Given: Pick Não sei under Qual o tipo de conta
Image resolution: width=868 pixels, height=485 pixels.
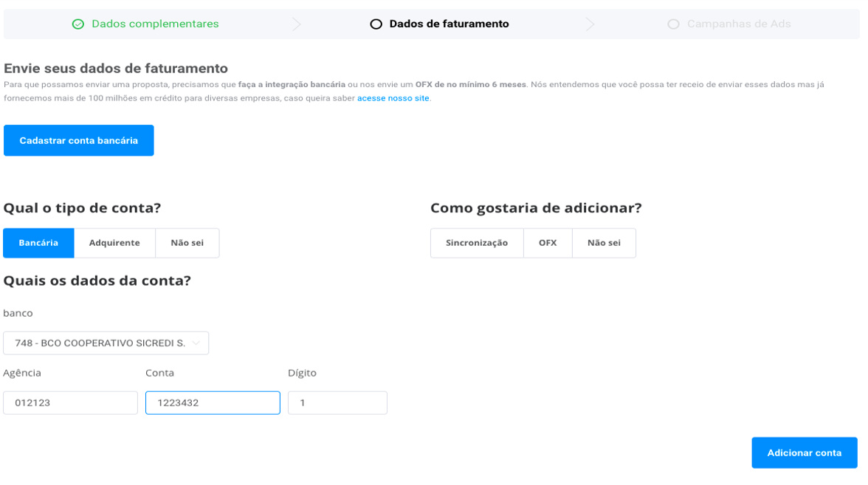Looking at the screenshot, I should (x=187, y=243).
